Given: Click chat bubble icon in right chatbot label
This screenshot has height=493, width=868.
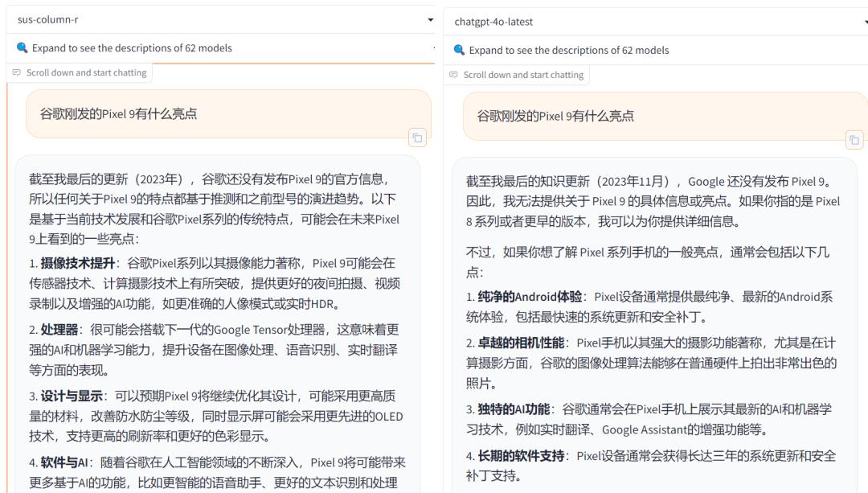Looking at the screenshot, I should pyautogui.click(x=454, y=75).
